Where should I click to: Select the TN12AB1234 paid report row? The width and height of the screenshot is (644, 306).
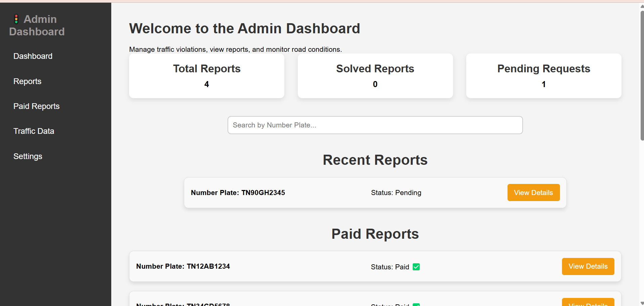(375, 266)
